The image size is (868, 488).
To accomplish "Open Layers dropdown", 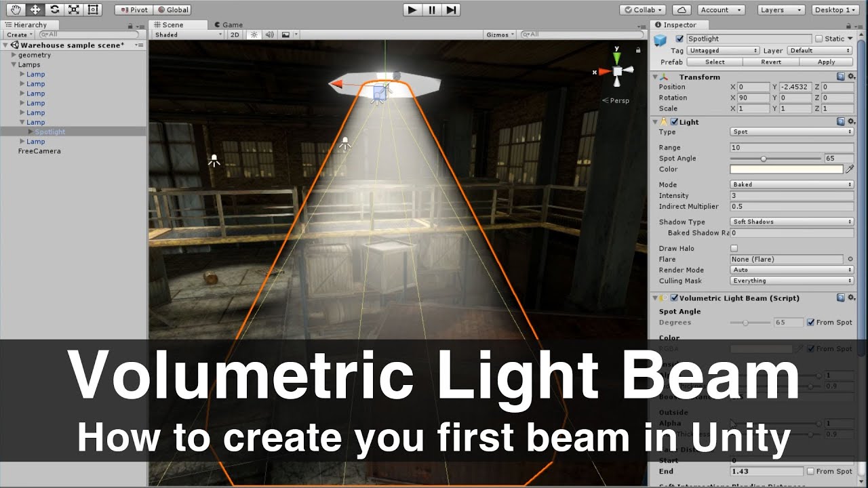I will pos(781,9).
